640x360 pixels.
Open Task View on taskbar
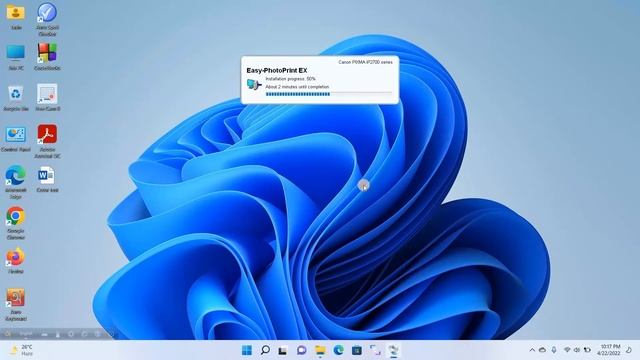[283, 350]
